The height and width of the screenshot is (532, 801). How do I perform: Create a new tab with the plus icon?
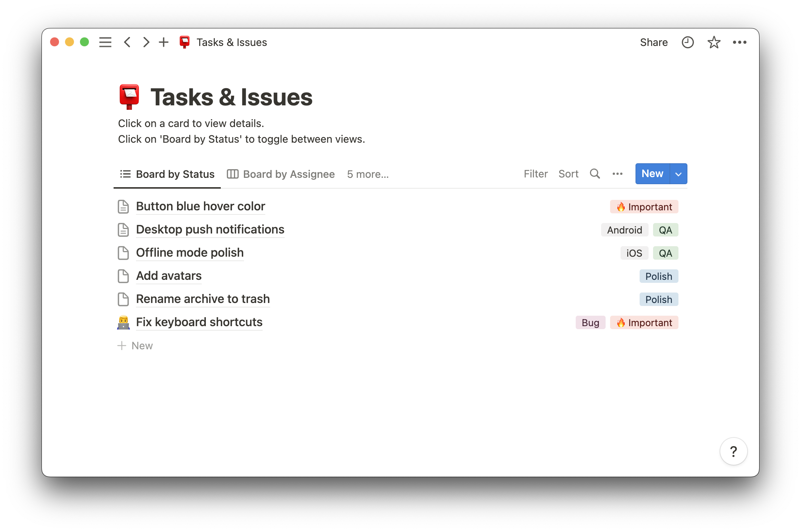tap(164, 42)
